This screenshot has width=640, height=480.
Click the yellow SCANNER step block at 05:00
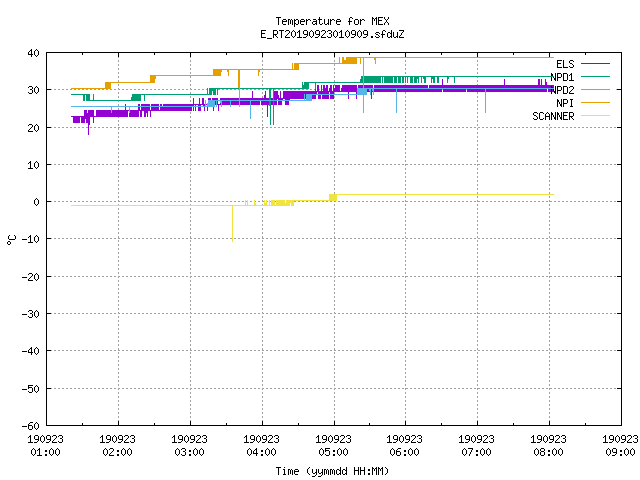point(333,198)
